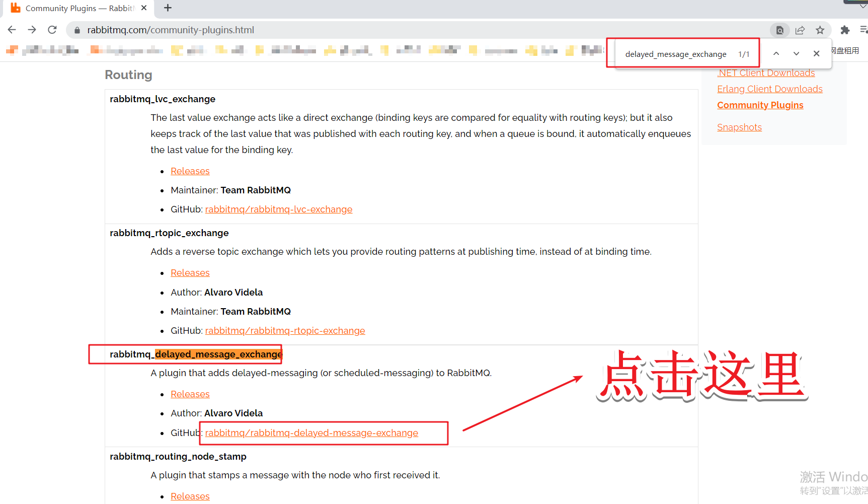Viewport: 868px width, 504px height.
Task: Go back using the browser back arrow
Action: (12, 30)
